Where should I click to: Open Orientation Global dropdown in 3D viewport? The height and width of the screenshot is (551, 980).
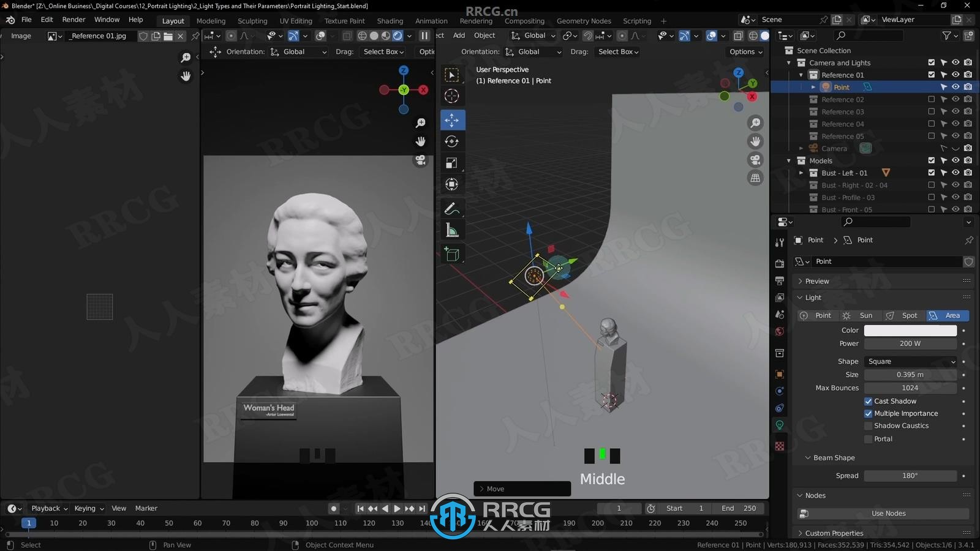pos(534,52)
